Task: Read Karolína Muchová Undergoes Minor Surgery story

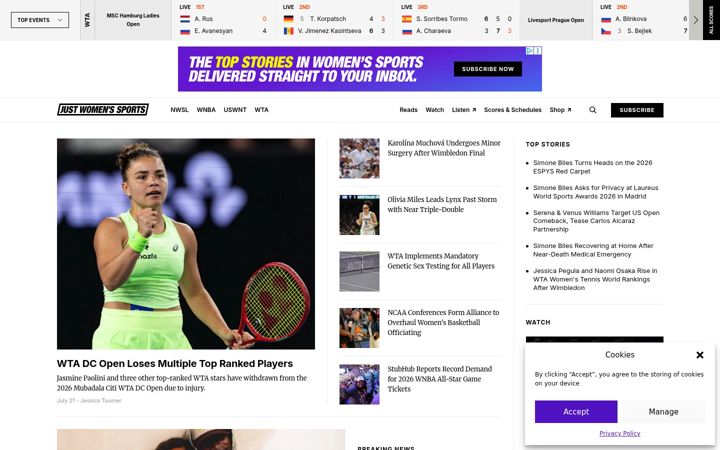Action: [x=444, y=148]
